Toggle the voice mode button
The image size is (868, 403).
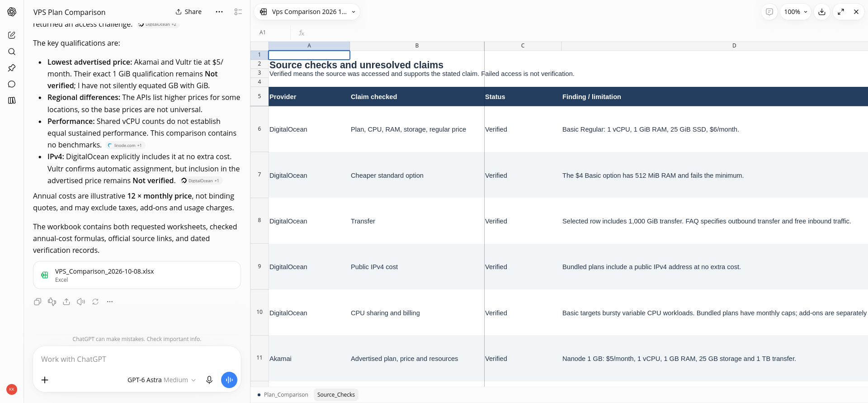point(229,380)
